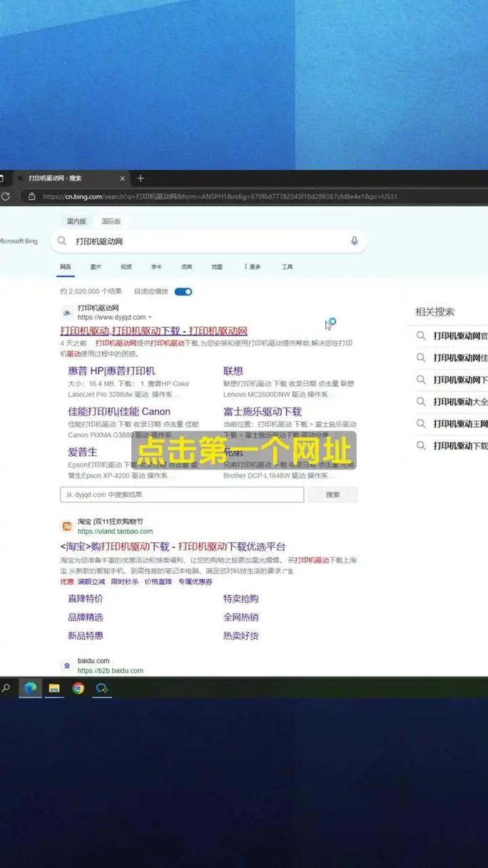Click the magnifier icon in Bing search box

click(x=62, y=241)
